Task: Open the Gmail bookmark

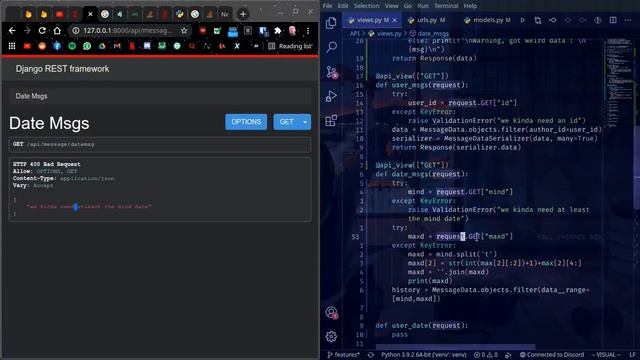Action: (117, 46)
